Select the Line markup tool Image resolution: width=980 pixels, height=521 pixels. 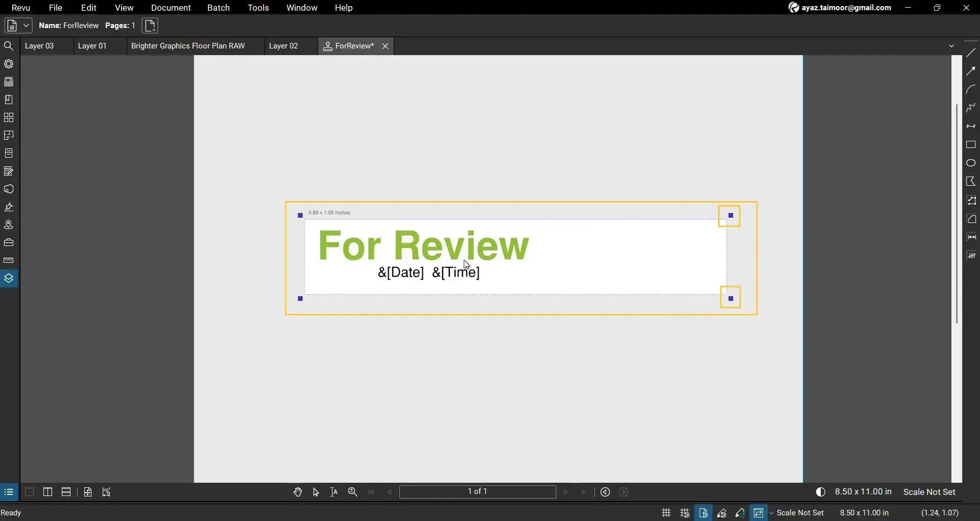point(971,53)
